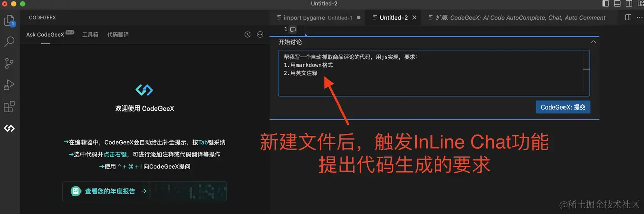The height and width of the screenshot is (214, 644).
Task: Click the CodeGeeX logo in welcome panel
Action: point(144,90)
